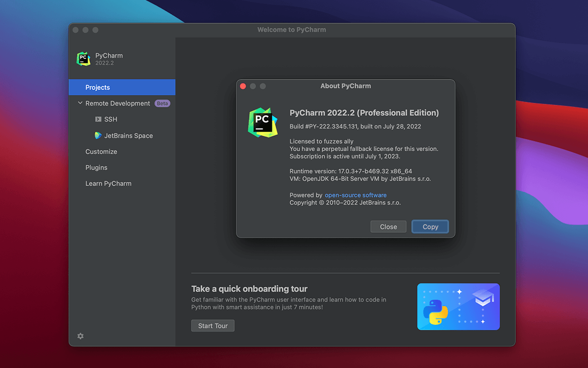
Task: Open Remote Development item
Action: [118, 104]
